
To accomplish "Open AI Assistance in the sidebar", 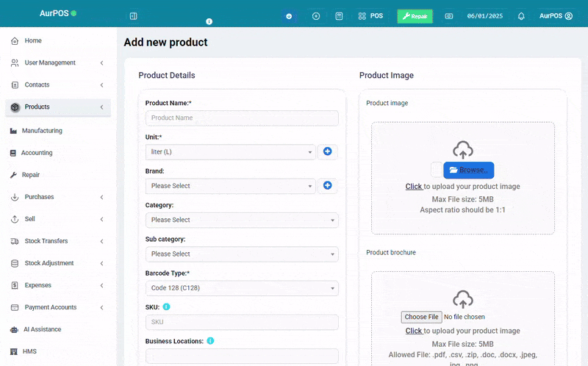I will [42, 329].
